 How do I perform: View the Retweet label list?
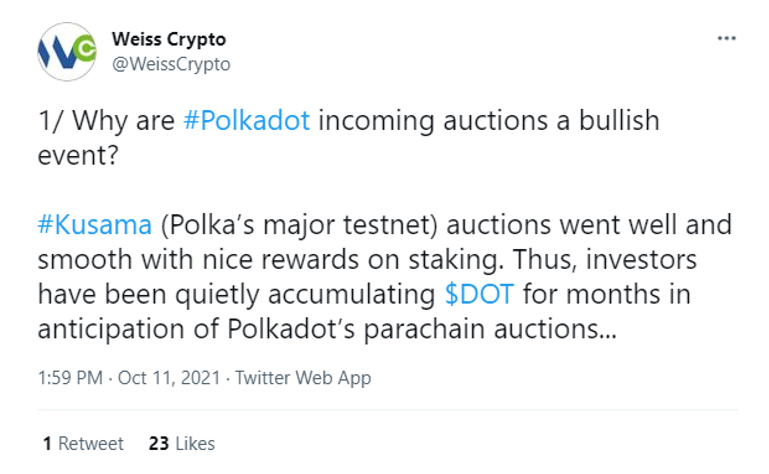(91, 444)
